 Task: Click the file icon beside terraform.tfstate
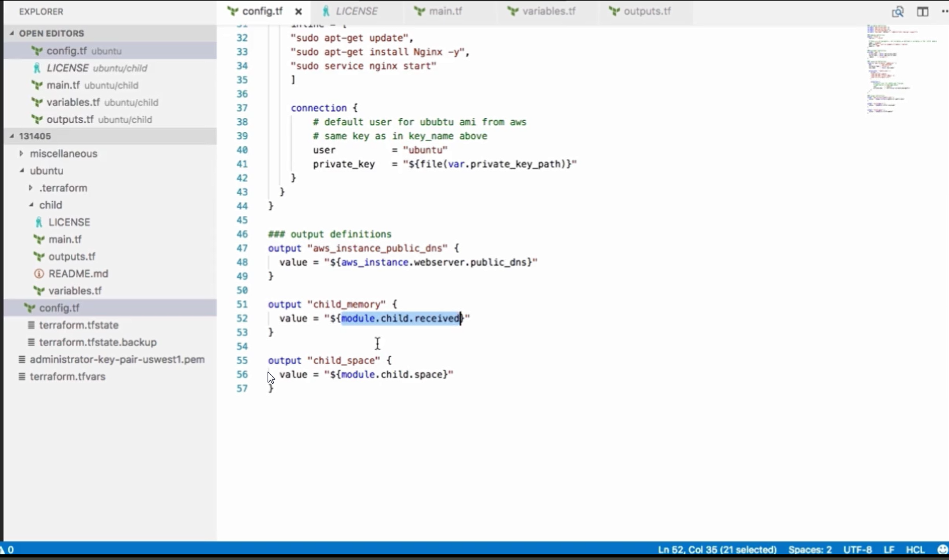(31, 326)
